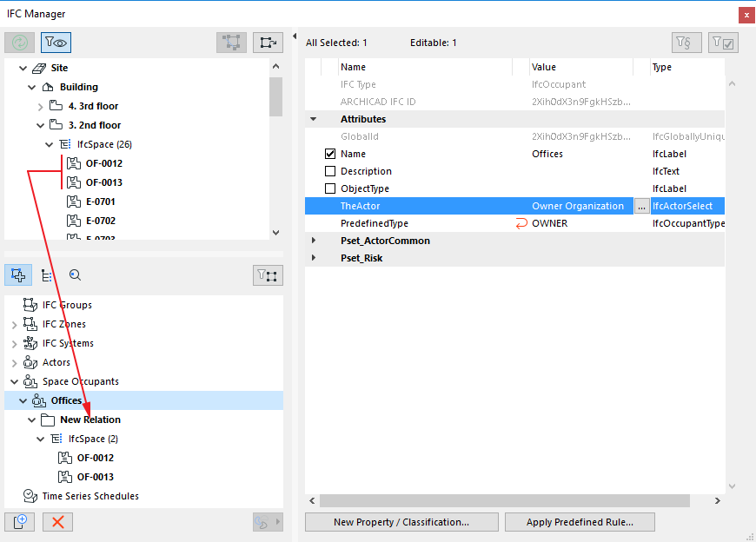Expand the IFC Zones node

[x=15, y=325]
